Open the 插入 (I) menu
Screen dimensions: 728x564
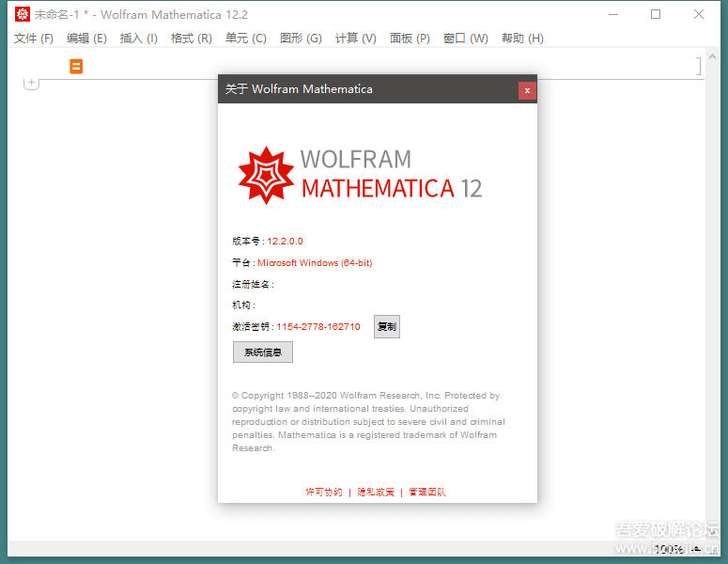click(138, 39)
